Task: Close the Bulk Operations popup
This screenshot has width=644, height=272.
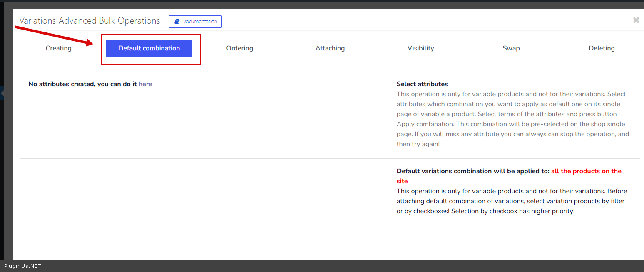Action: 636,20
